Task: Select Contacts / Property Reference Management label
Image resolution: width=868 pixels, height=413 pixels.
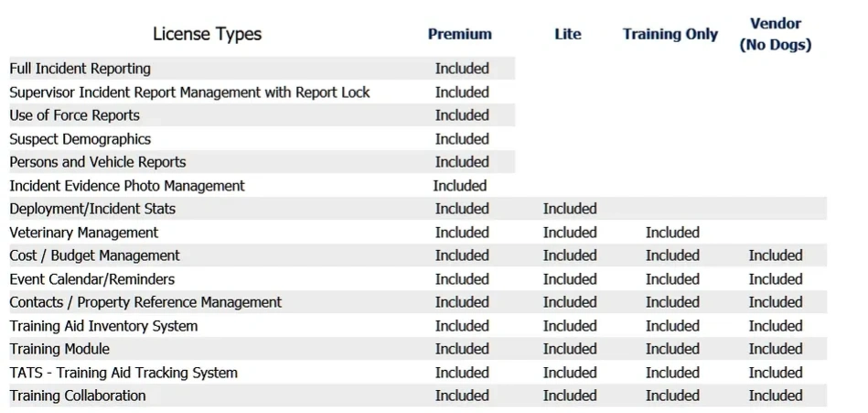Action: (x=145, y=302)
